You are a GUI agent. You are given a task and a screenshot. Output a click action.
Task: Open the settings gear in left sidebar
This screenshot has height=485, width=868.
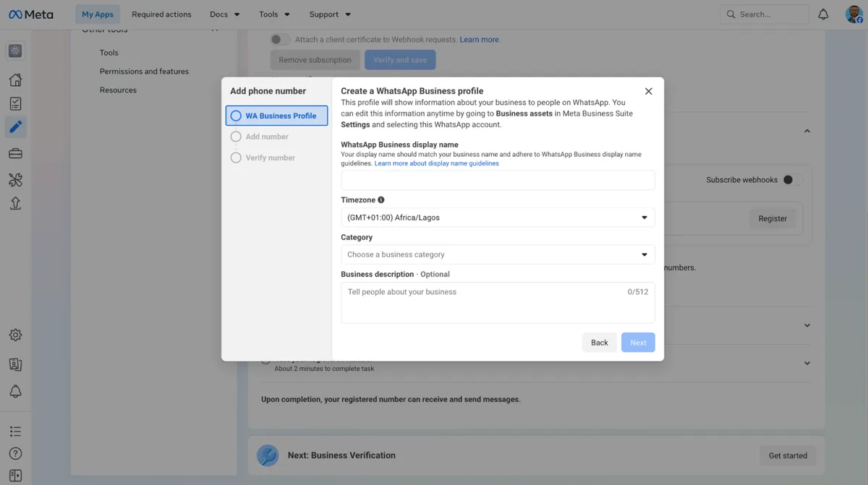[x=15, y=335]
